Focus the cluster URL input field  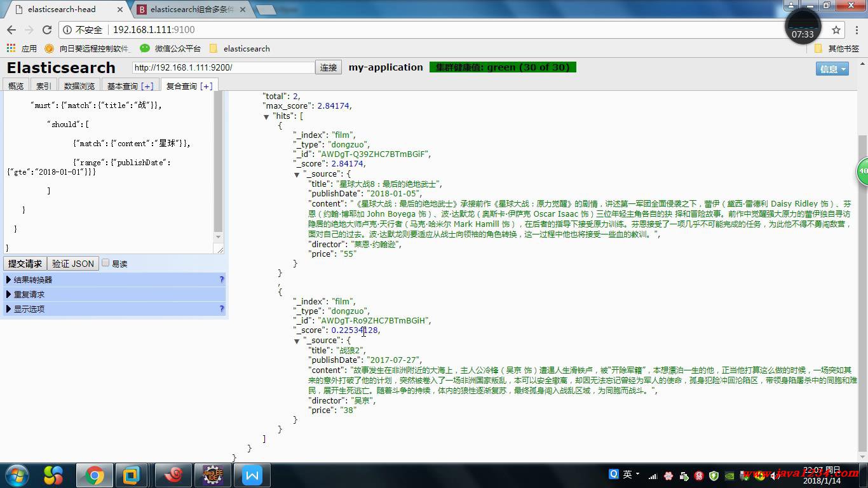tap(224, 67)
